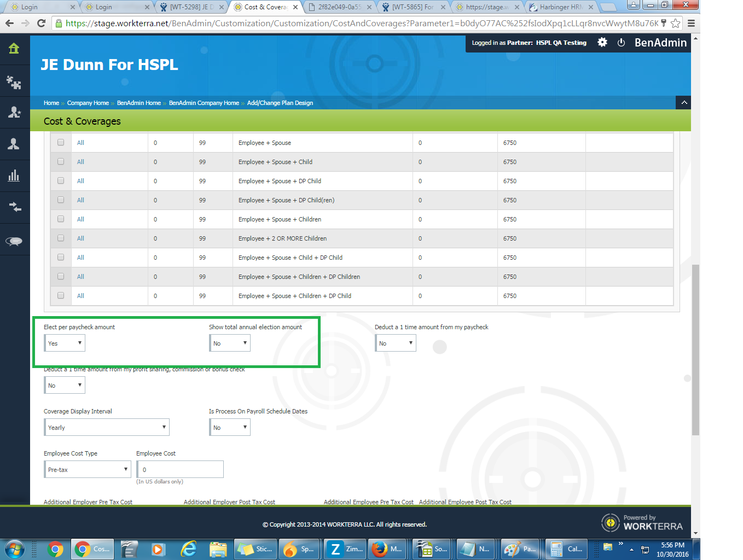Select checkbox for Employee + Spouse + Children row
Viewport: 743px width, 560px height.
[61, 219]
